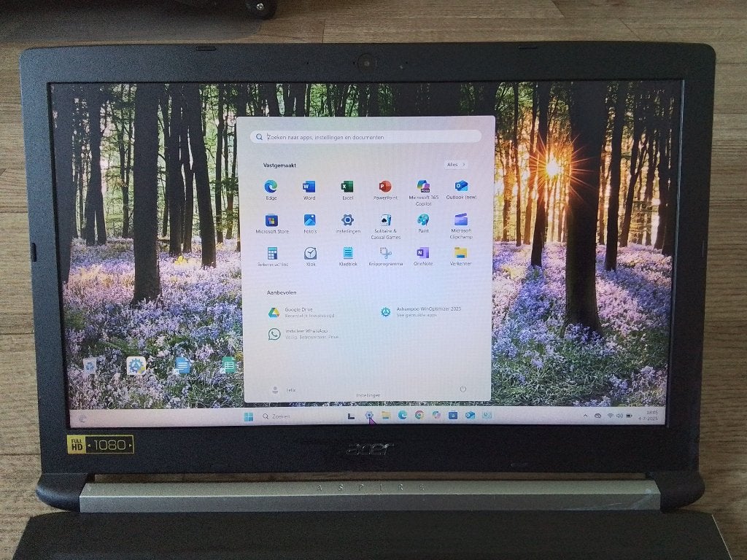
Task: Click the taskbar Zoeken search box
Action: point(276,416)
